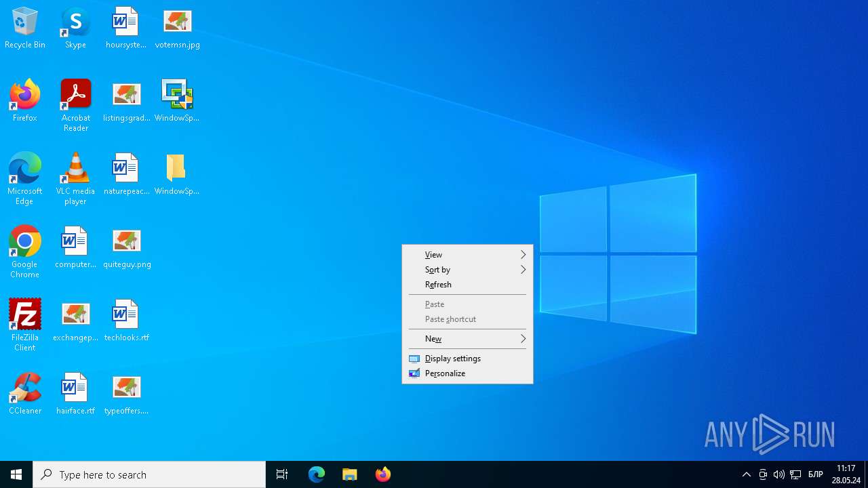Select the naturepeac... Word document icon
Screen dimensions: 868x488
[126, 174]
